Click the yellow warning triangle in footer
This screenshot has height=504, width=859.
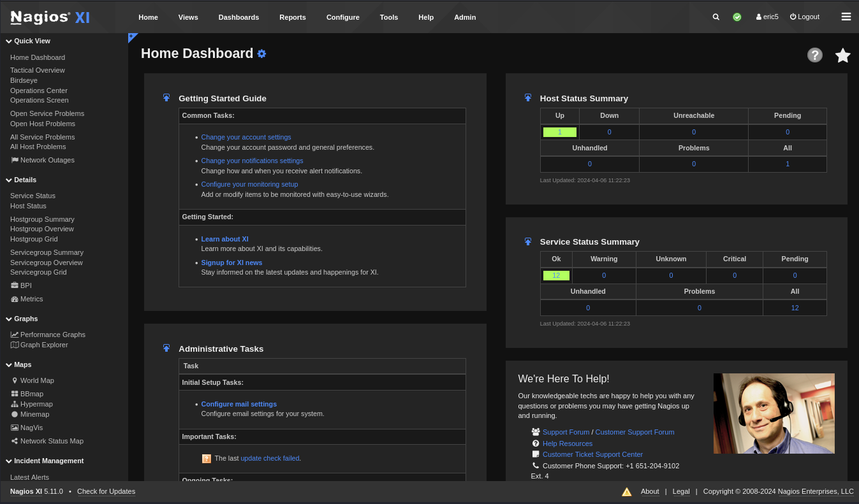pyautogui.click(x=627, y=492)
